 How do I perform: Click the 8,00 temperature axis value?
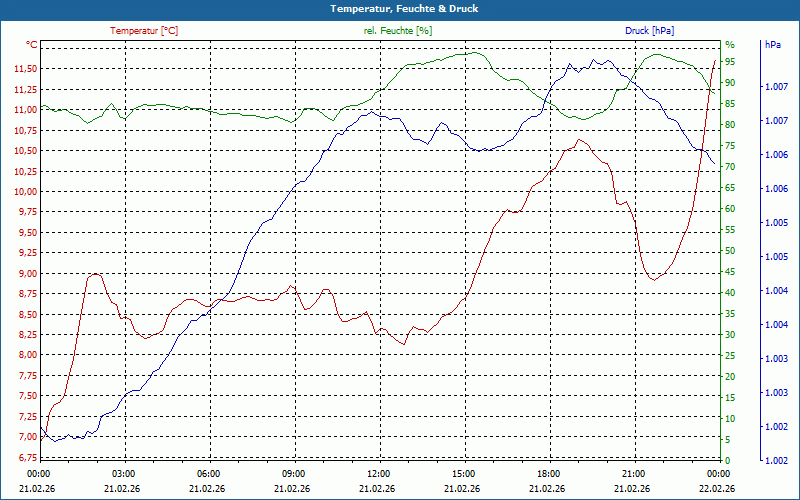(x=28, y=355)
